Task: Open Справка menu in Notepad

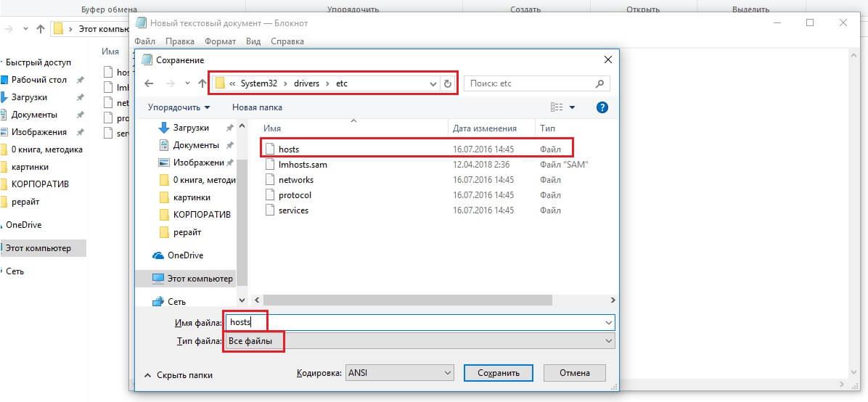Action: [x=287, y=41]
